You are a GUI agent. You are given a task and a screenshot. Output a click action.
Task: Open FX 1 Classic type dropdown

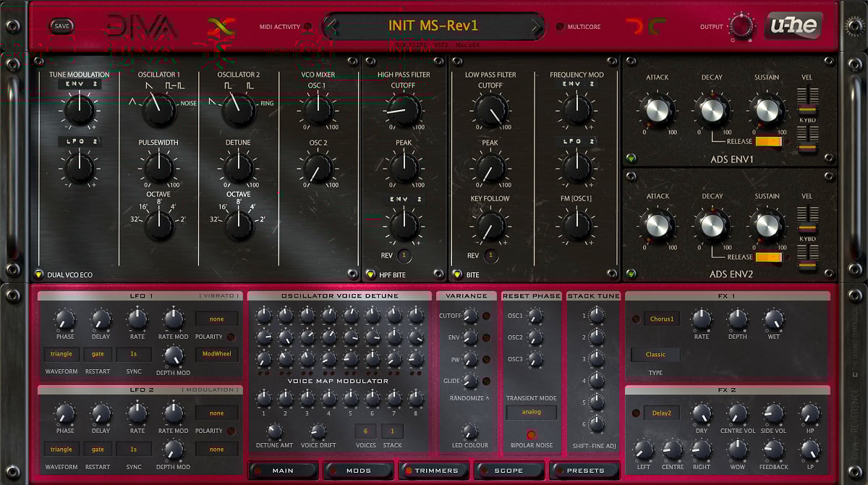tap(655, 355)
